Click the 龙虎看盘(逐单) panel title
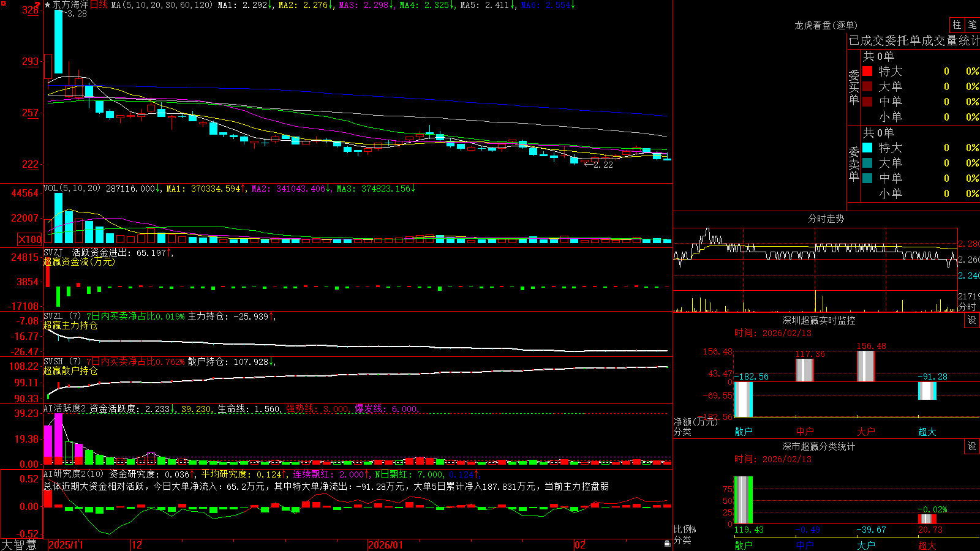Image resolution: width=980 pixels, height=551 pixels. (x=826, y=25)
